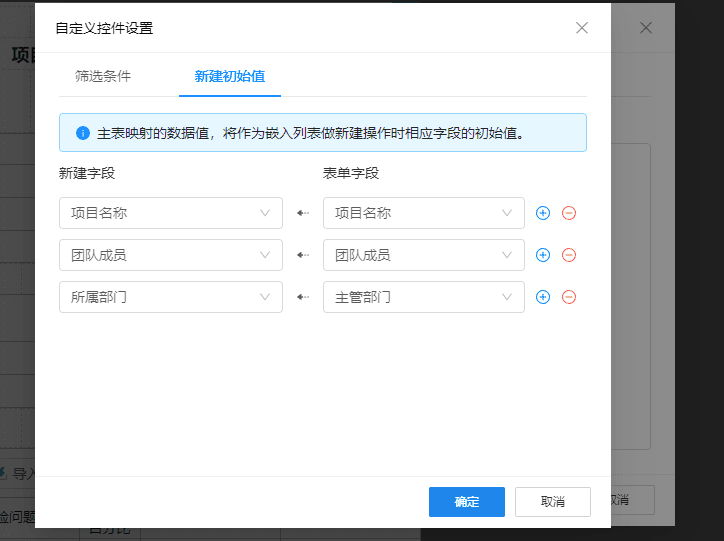
Task: Select the 新建初始值 tab
Action: pyautogui.click(x=230, y=76)
